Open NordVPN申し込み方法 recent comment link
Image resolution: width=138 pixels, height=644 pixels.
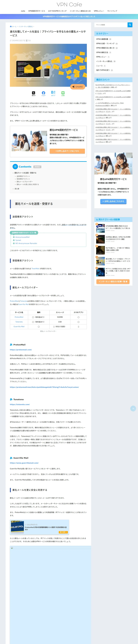(113, 86)
